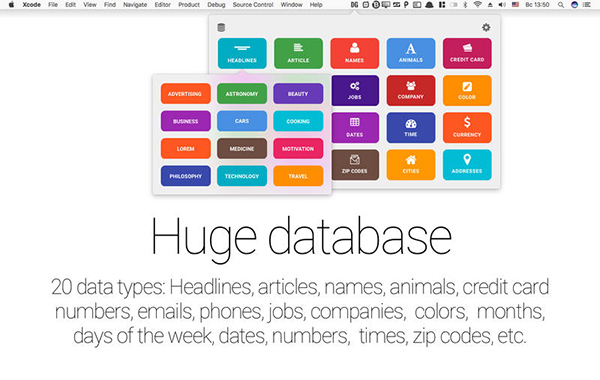Open the Window menu

(292, 5)
